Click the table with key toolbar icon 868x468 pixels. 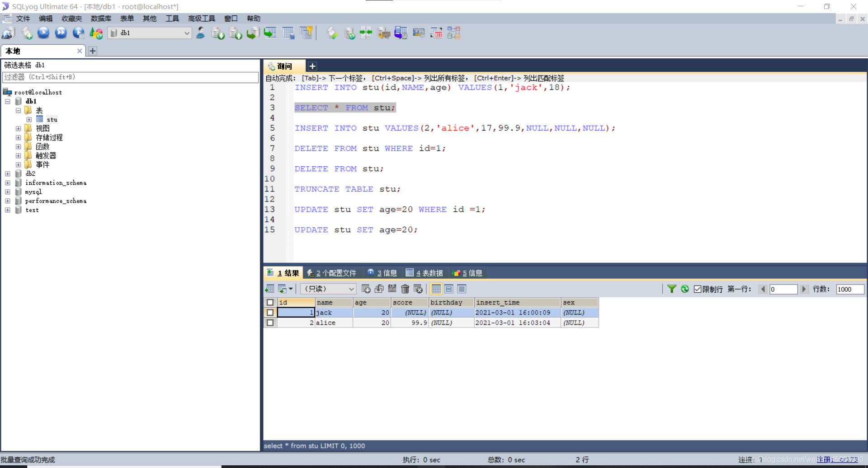(x=307, y=33)
